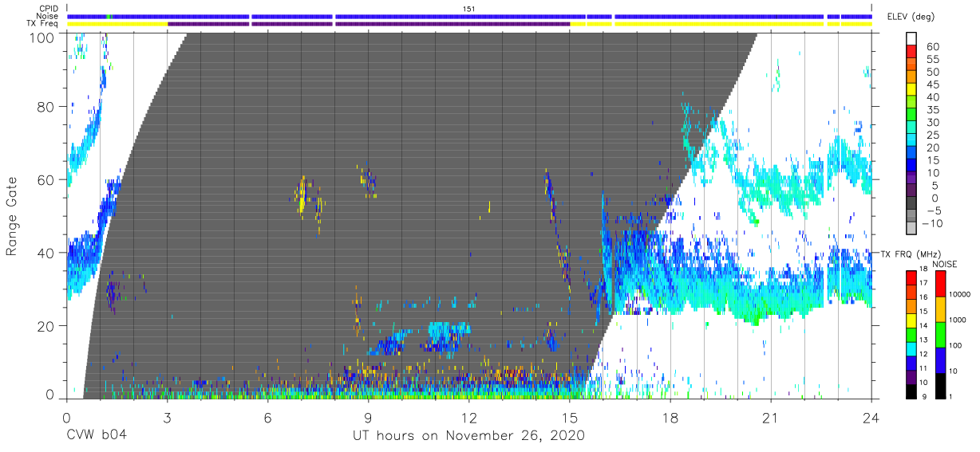Viewport: 980px width, 452px height.
Task: Click the blue 10–15 segment of ELEV colorbar
Action: coord(912,166)
